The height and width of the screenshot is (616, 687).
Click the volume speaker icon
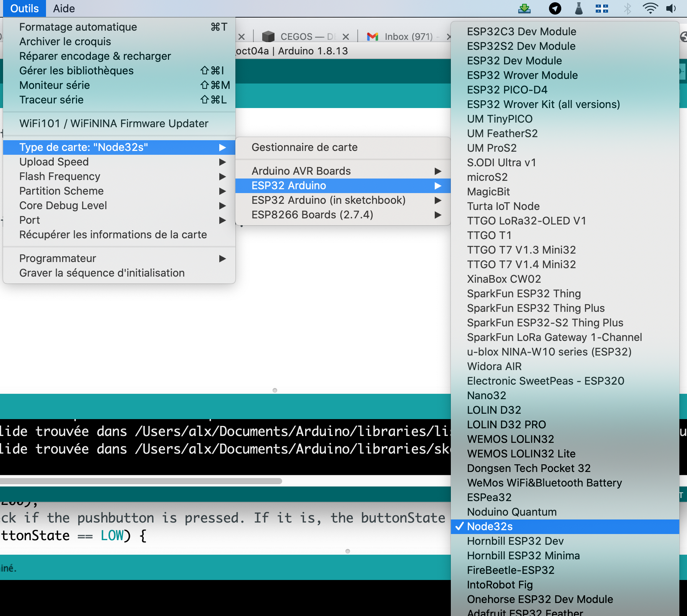671,8
